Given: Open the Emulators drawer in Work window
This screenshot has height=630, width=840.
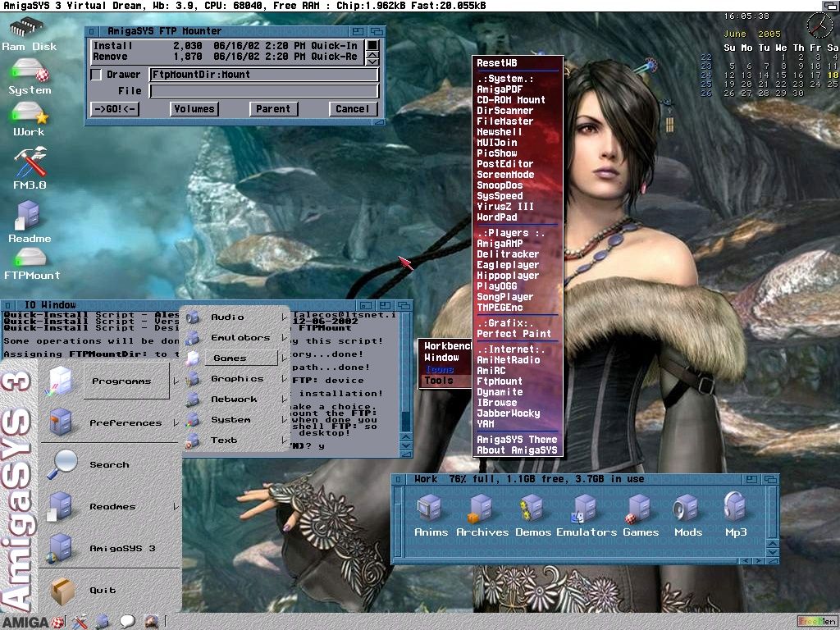Looking at the screenshot, I should click(x=586, y=510).
